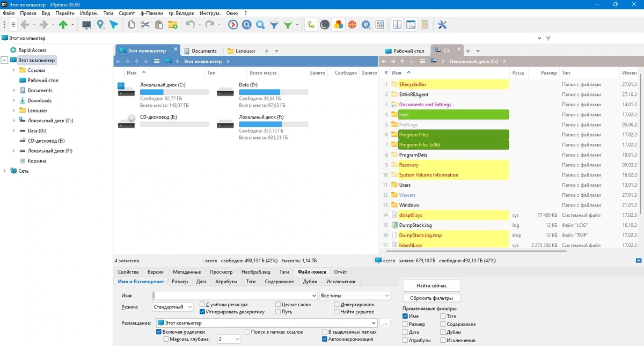644x346 pixels.
Task: Click the Paste clipboard toolbar icon
Action: (159, 25)
